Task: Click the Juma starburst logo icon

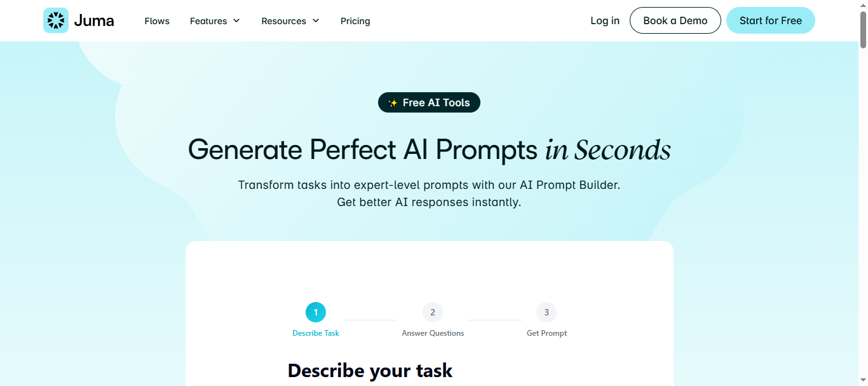Action: pyautogui.click(x=56, y=20)
